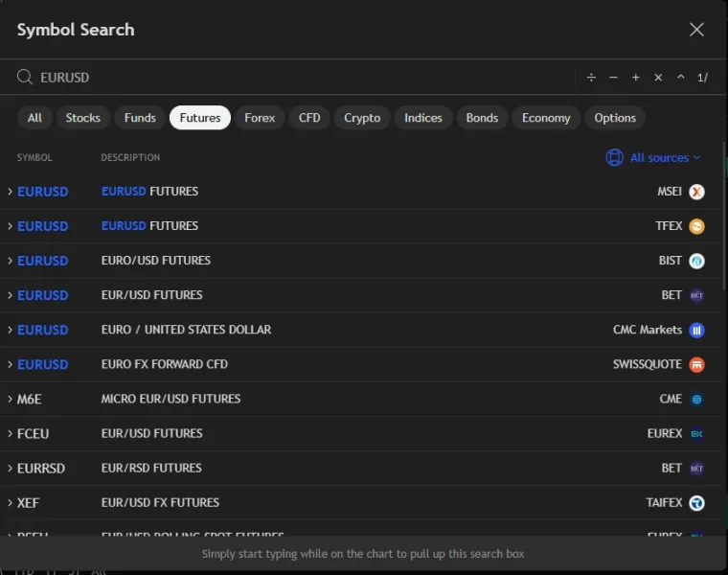Open the All sources dropdown
728x575 pixels.
tap(654, 157)
